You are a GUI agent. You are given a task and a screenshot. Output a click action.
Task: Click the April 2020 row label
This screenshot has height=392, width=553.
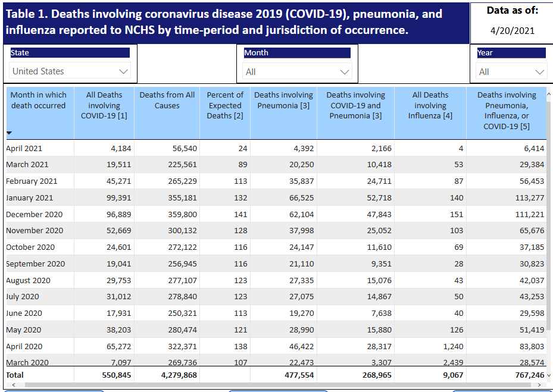pyautogui.click(x=24, y=346)
